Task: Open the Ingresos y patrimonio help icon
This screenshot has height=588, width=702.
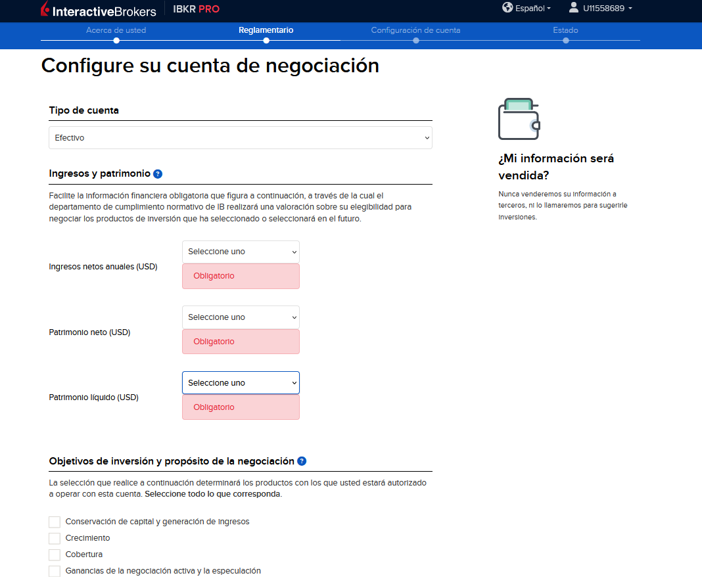Action: click(157, 173)
